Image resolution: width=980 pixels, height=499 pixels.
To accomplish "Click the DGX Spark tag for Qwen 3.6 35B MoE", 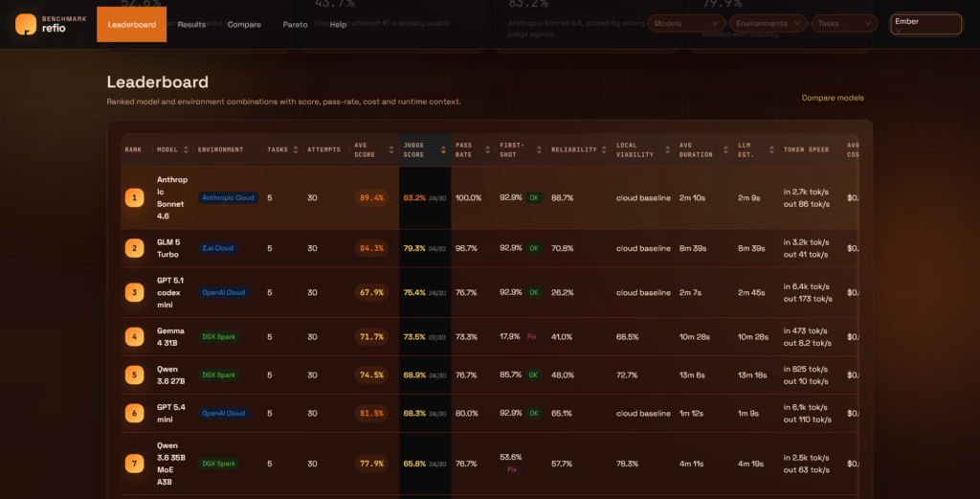I will (x=219, y=464).
